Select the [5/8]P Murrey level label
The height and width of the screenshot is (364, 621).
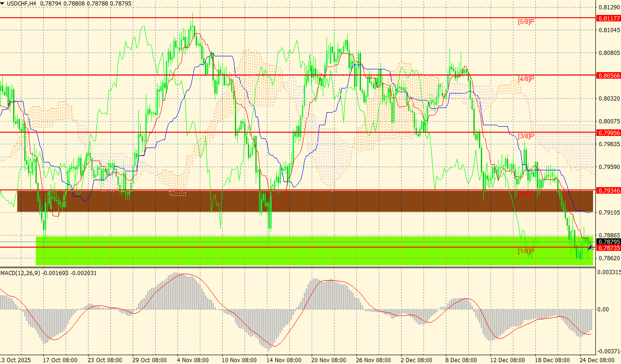(x=525, y=21)
